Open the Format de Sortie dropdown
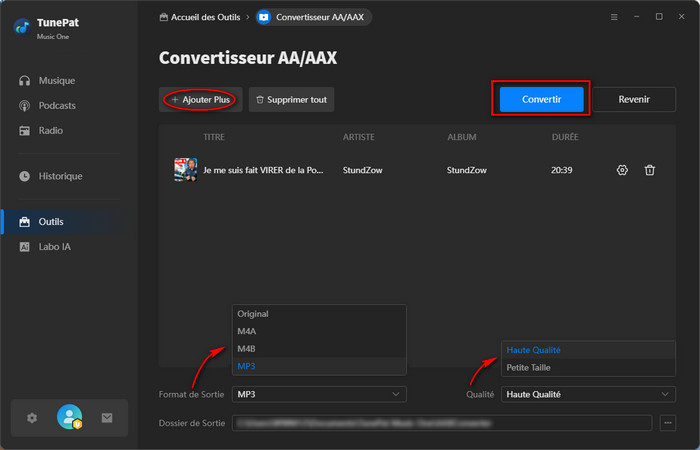Viewport: 700px width, 450px height. pos(319,394)
